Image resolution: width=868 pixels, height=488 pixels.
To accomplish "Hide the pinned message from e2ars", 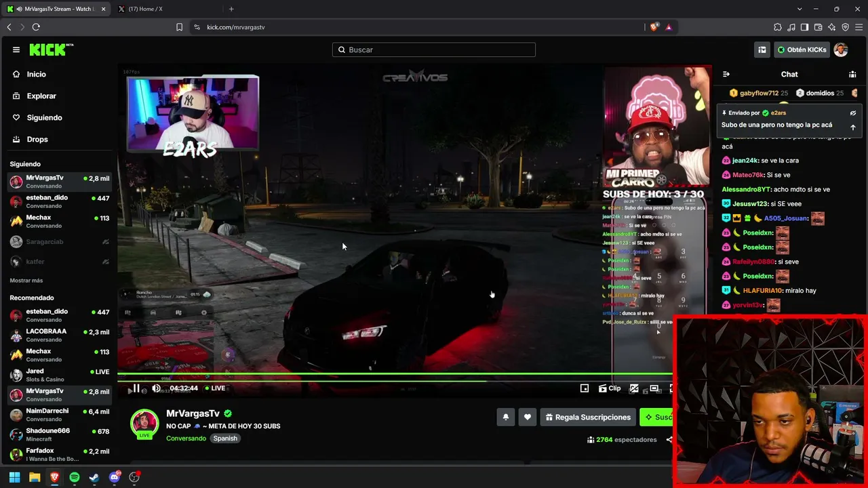I will click(853, 113).
